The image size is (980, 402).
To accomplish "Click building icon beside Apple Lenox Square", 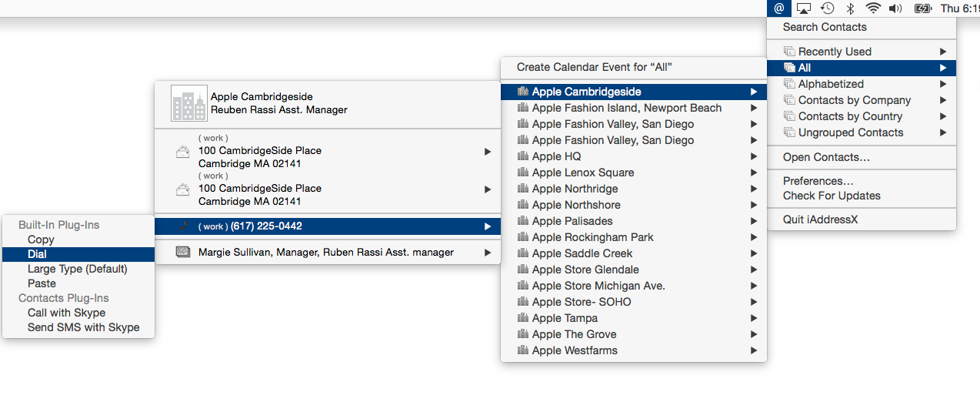I will pos(523,173).
